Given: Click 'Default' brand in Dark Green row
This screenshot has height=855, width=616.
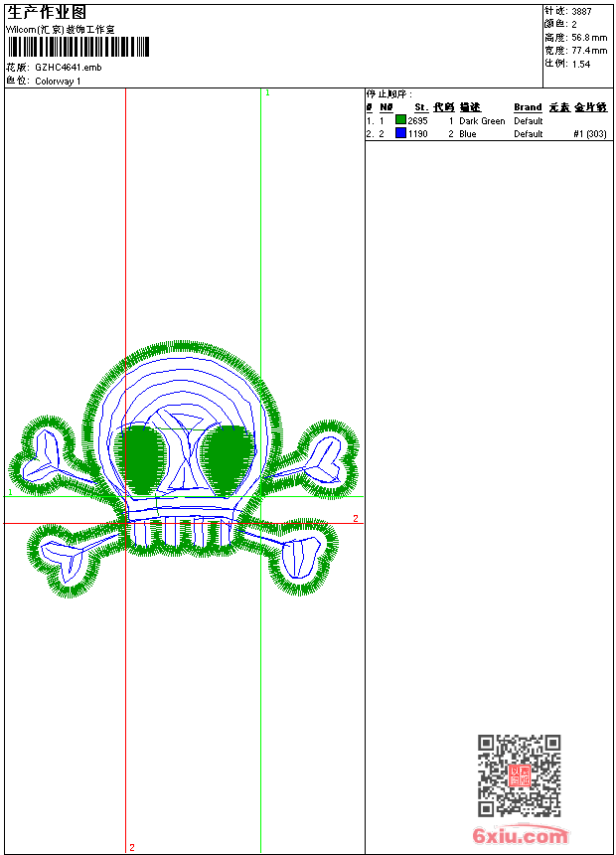Looking at the screenshot, I should (529, 121).
